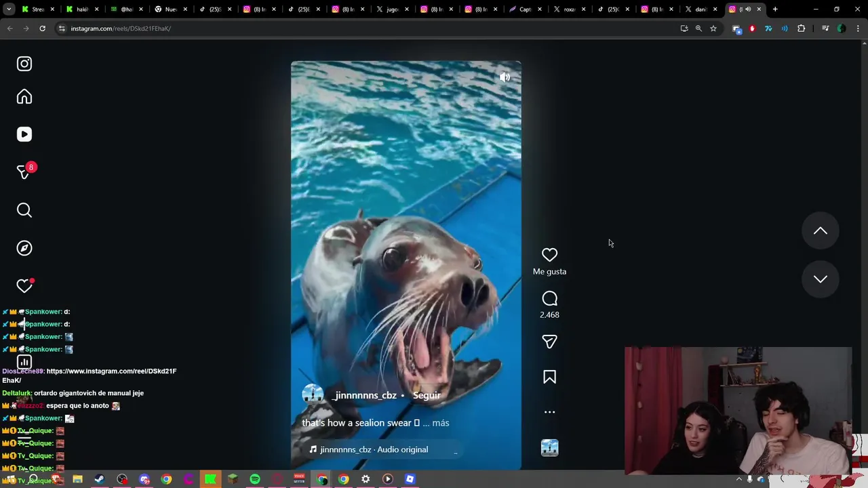Open the Reels section in sidebar
This screenshot has height=488, width=868.
point(24,134)
